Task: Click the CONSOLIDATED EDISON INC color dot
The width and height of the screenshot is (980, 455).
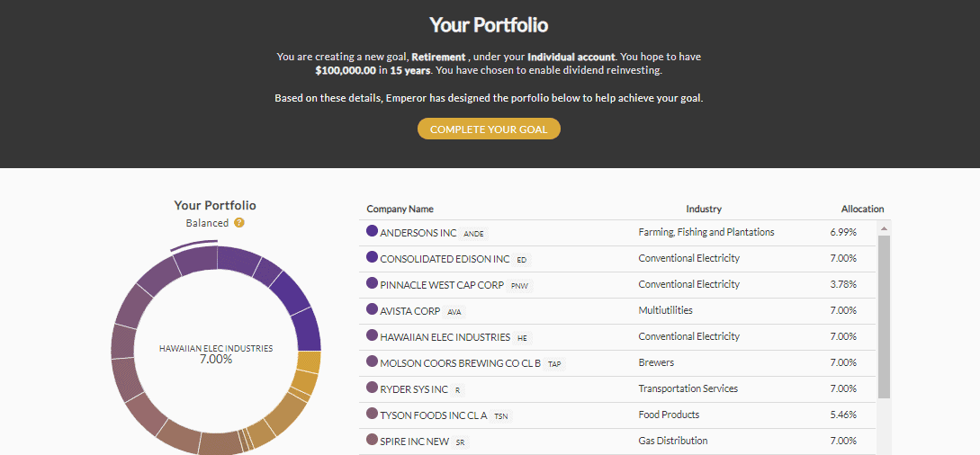Action: (x=372, y=257)
